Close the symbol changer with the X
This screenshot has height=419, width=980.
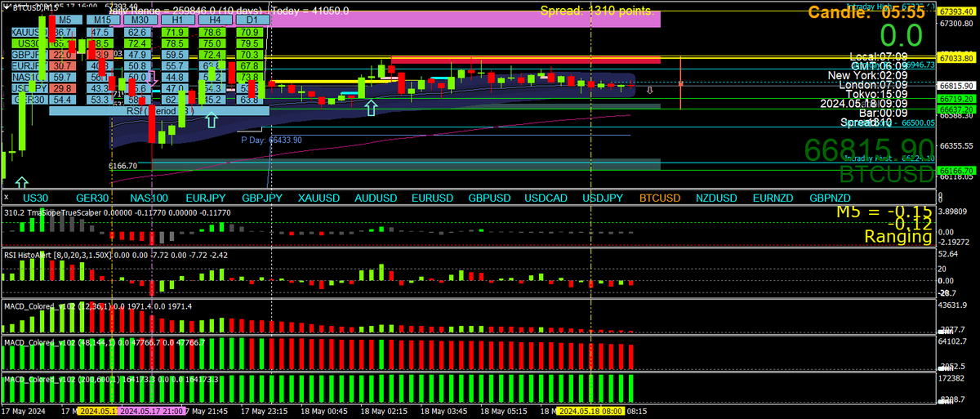click(7, 198)
